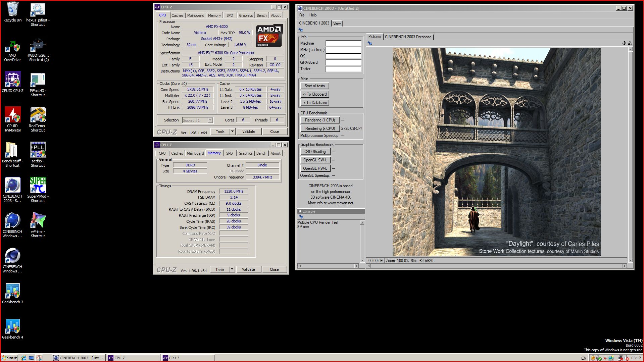Switch to CINEBENCH 2003 Database tab
This screenshot has height=362, width=644.
(x=408, y=37)
